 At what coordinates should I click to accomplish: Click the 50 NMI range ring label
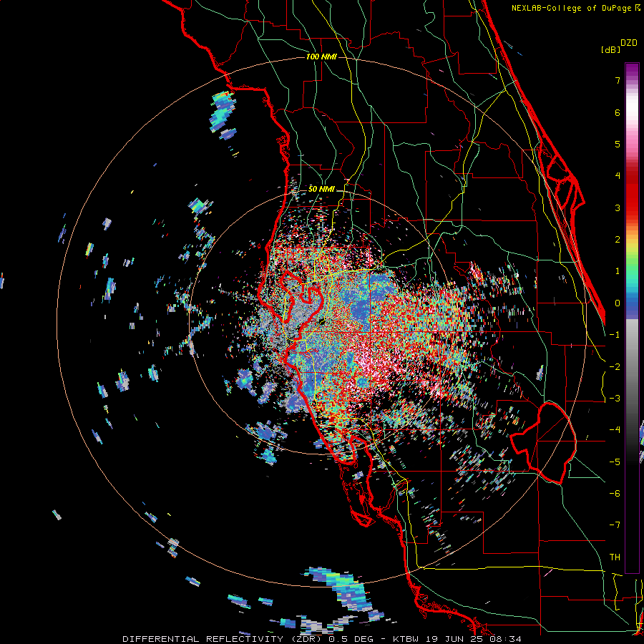pos(321,189)
